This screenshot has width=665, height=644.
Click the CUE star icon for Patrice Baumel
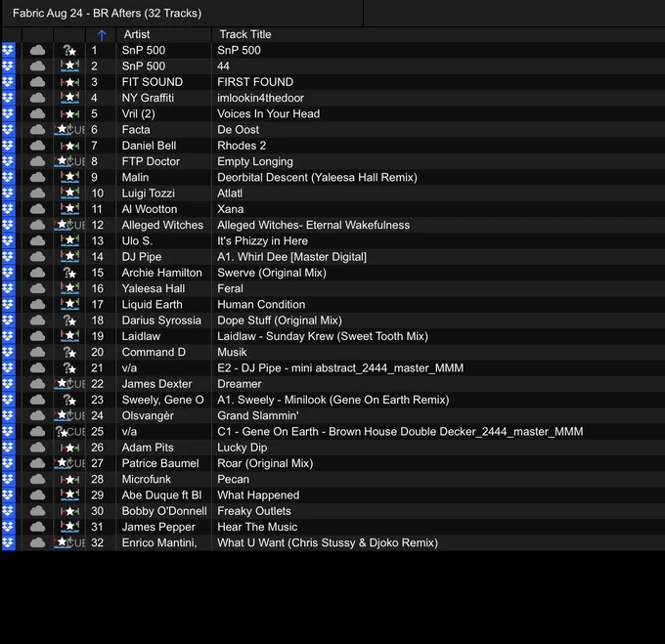69,463
